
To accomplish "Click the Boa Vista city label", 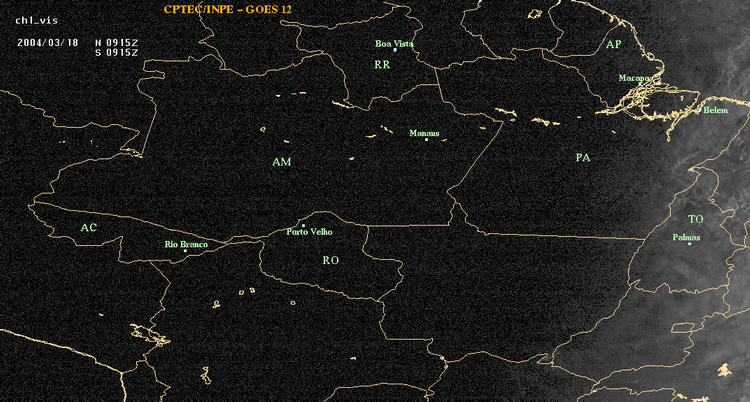I will (x=394, y=43).
